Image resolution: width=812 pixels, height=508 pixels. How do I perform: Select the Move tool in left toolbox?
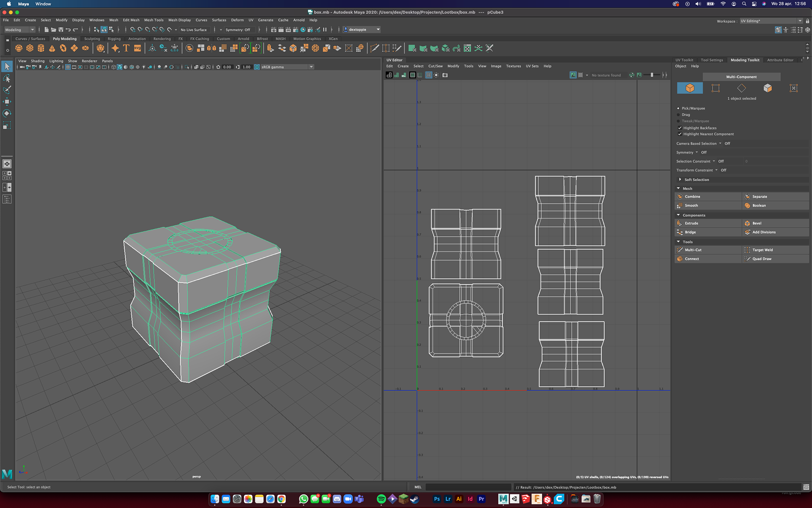tap(7, 102)
